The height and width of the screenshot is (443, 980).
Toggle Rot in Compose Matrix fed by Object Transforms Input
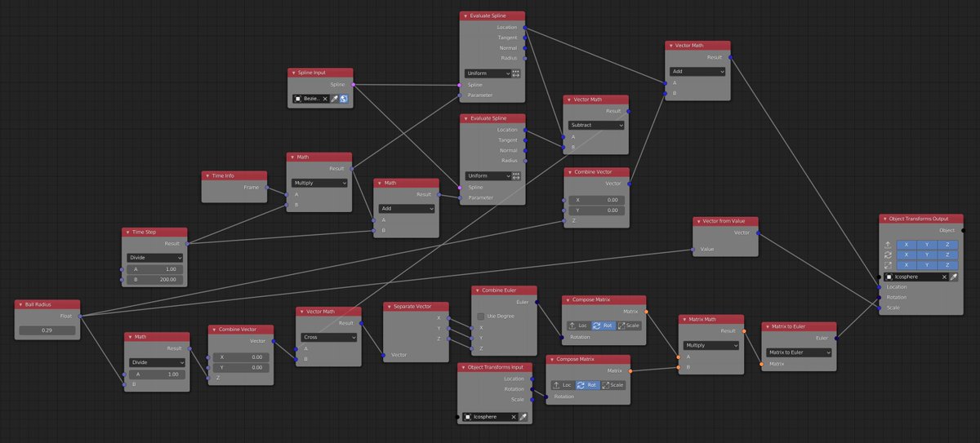point(587,385)
